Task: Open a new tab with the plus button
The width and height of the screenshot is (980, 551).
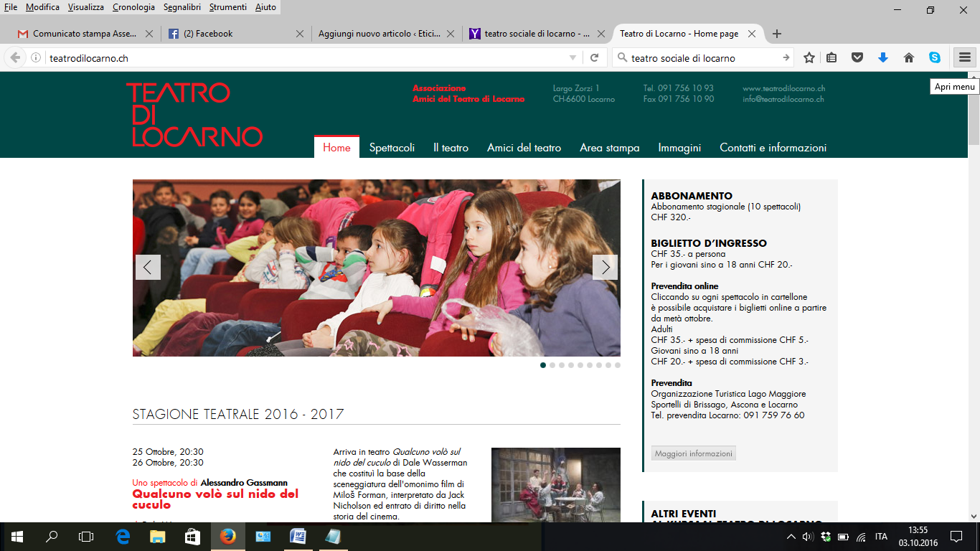Action: pos(777,34)
